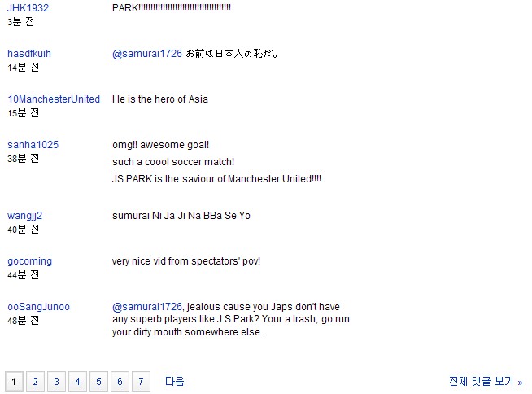532x394 pixels.
Task: Switch to comments page 6
Action: pos(120,382)
